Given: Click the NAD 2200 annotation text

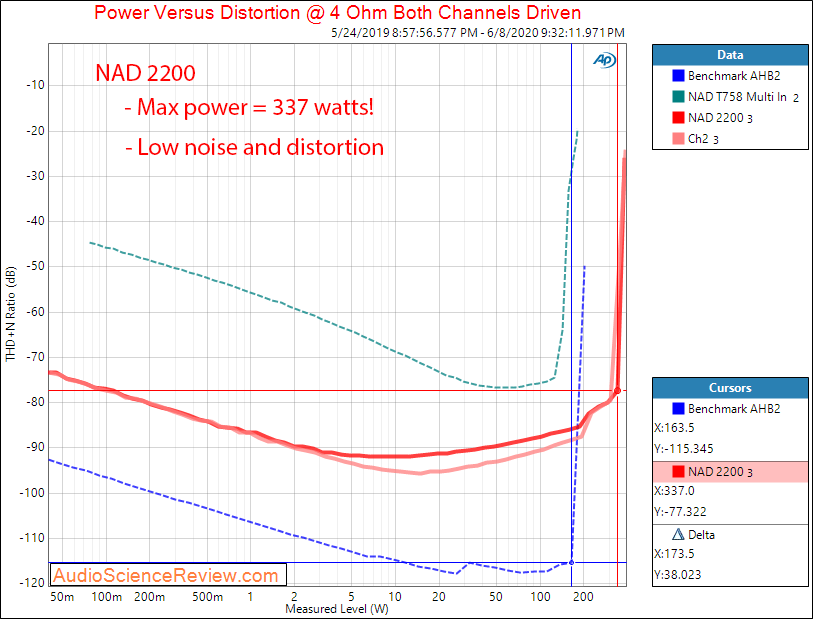Looking at the screenshot, I should pos(145,73).
